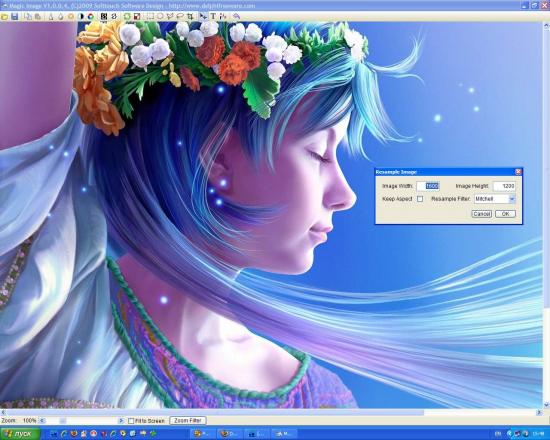Click the orange sun brightness icon

click(71, 16)
